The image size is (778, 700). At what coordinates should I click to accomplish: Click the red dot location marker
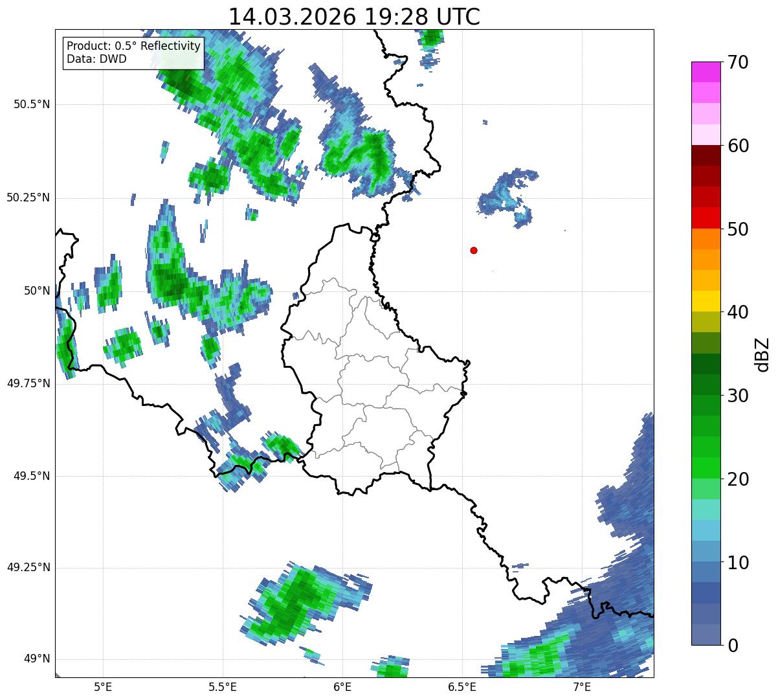(474, 250)
